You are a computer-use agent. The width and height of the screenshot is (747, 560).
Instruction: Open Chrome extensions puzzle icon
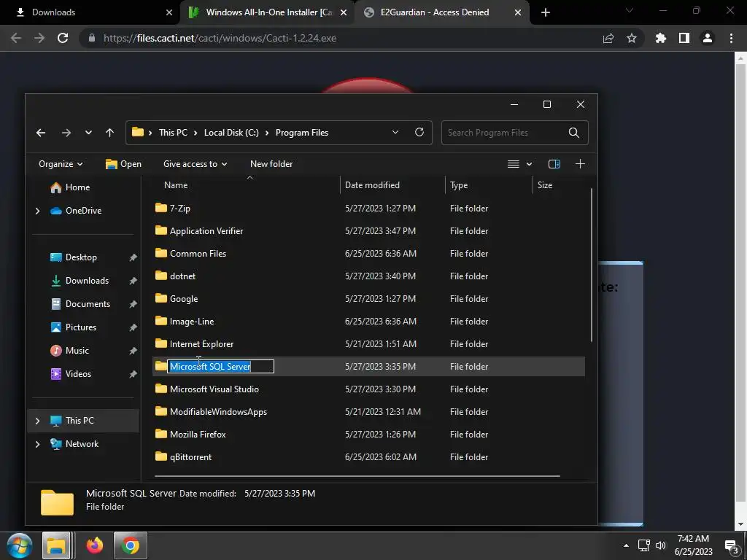pyautogui.click(x=661, y=38)
